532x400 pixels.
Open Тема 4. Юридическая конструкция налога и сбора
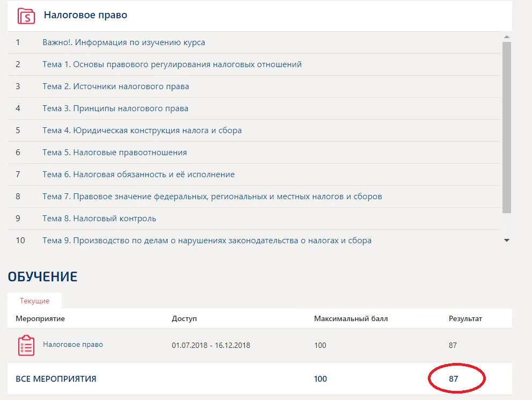pyautogui.click(x=142, y=130)
